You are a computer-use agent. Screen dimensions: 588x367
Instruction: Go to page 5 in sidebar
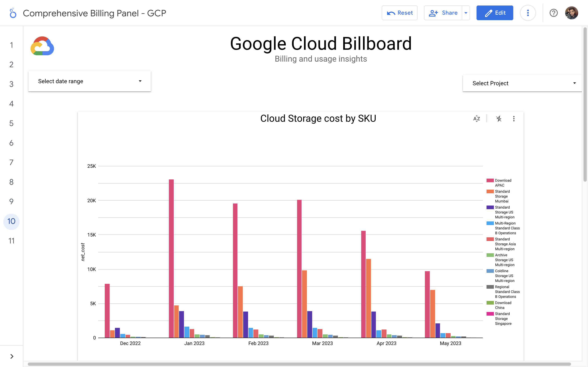pos(11,123)
